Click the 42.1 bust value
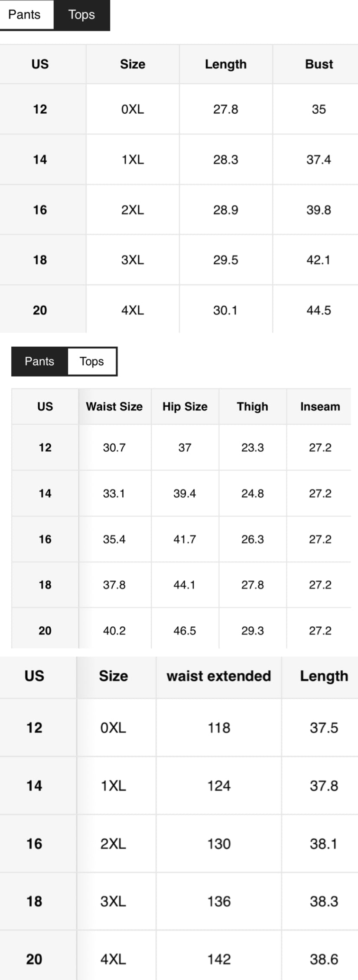 point(319,260)
